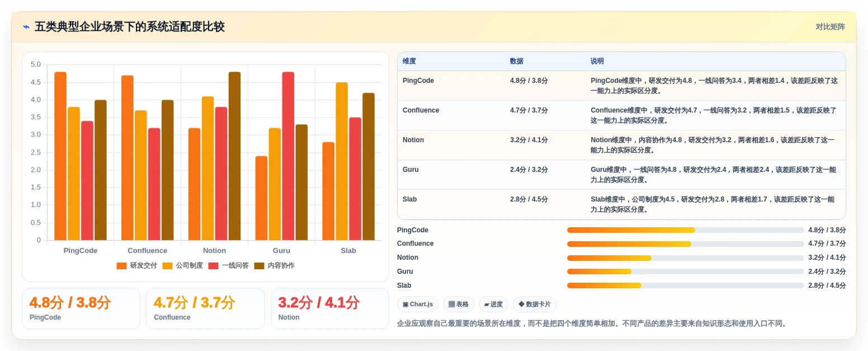
Task: Click the Chart.js chip
Action: pyautogui.click(x=418, y=305)
